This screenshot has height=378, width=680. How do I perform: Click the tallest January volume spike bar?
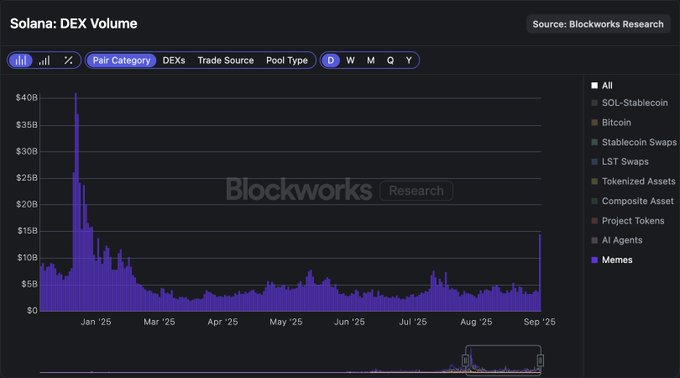pos(75,202)
